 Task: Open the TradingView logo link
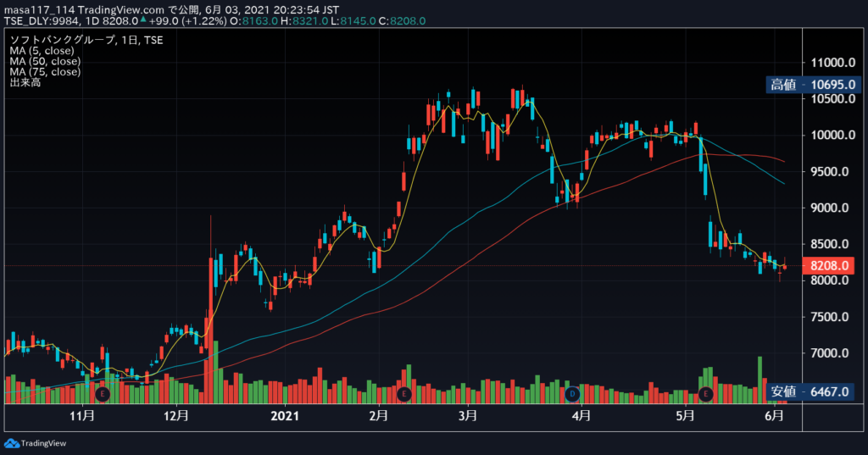[36, 443]
